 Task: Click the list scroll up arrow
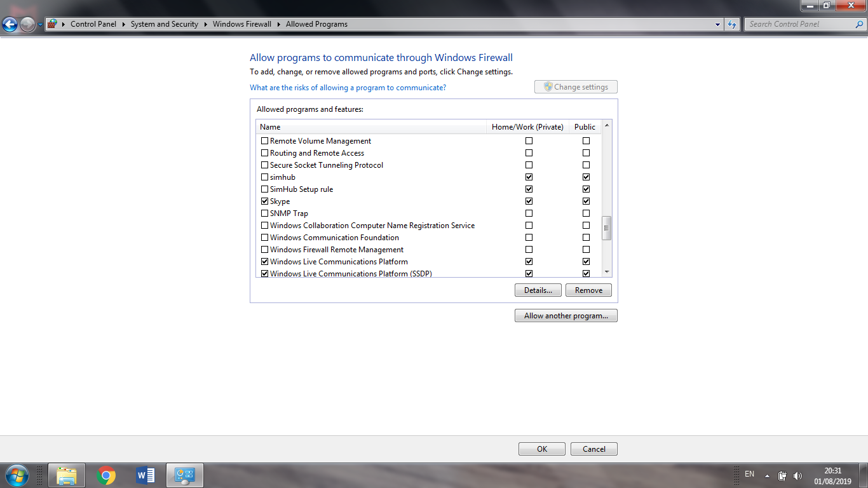(x=607, y=126)
